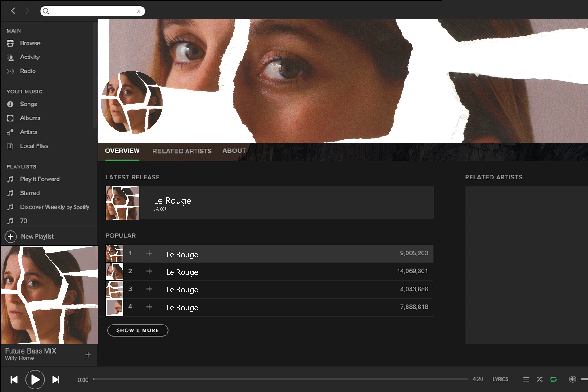Open the Lyrics view
Viewport: 588px width, 392px height.
click(500, 379)
